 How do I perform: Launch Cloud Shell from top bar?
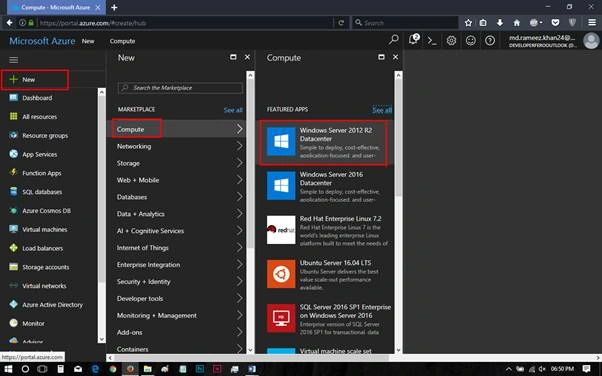coord(432,40)
